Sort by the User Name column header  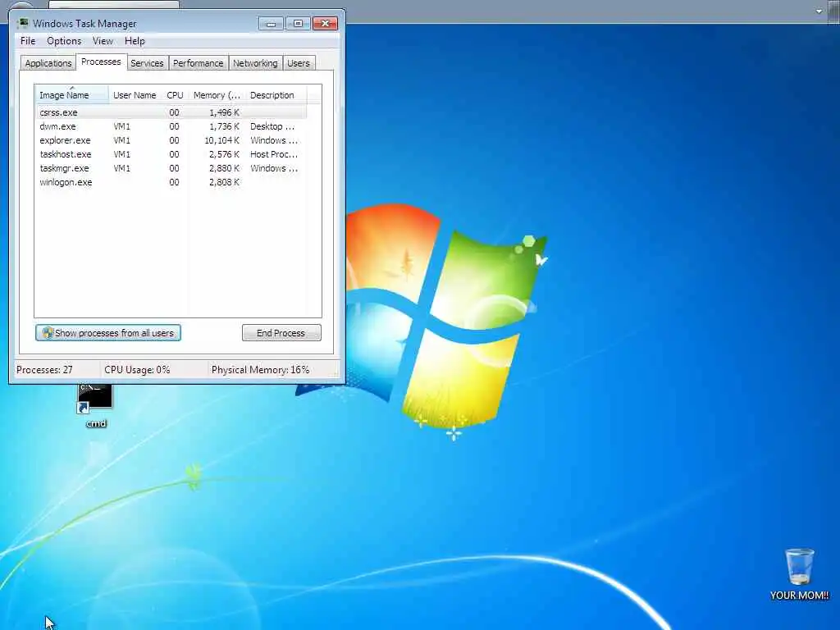point(135,95)
